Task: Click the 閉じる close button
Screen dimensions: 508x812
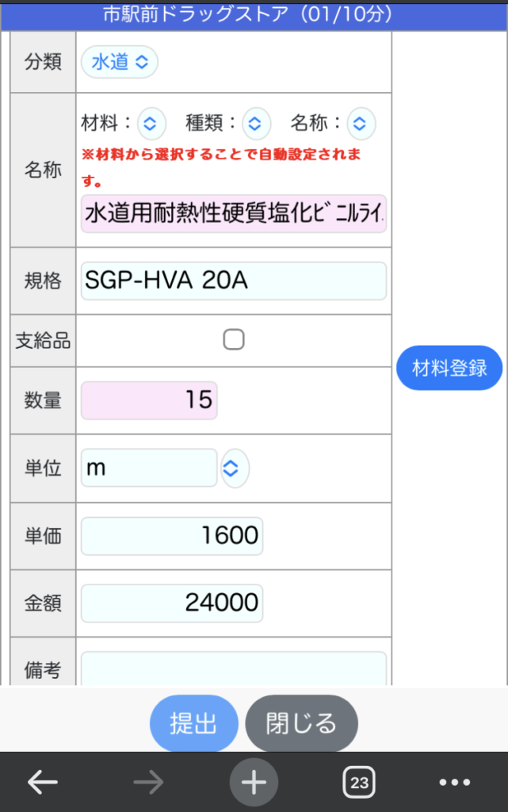Action: pos(301,723)
